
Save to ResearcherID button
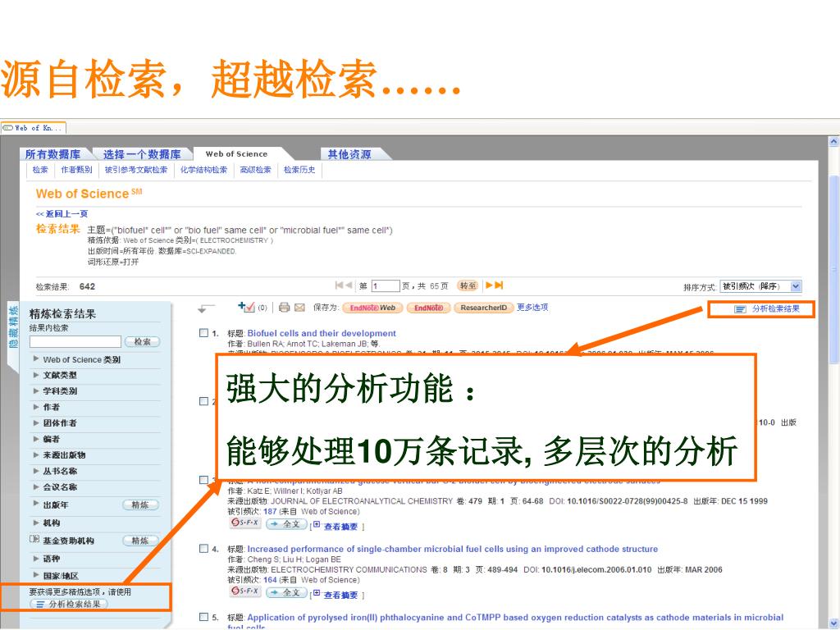click(x=483, y=308)
